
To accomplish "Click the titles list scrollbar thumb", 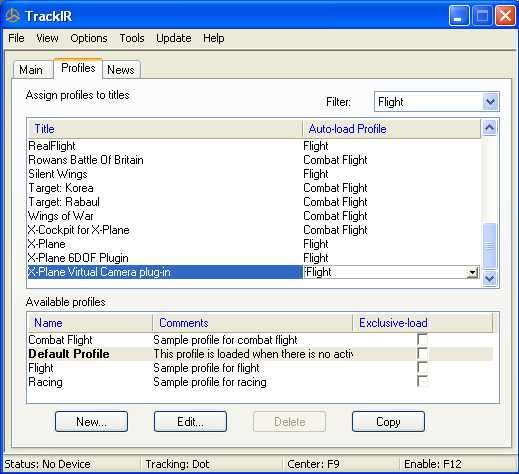I will point(489,246).
